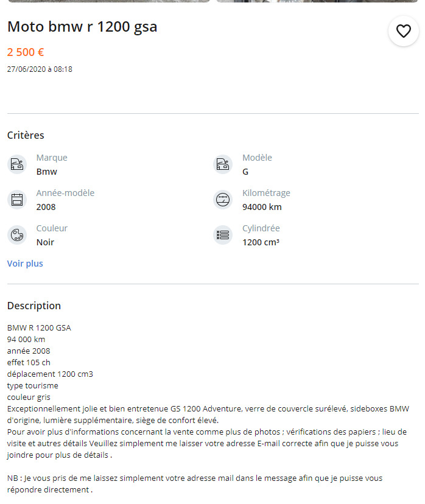
Task: Click the Noir color value
Action: tap(45, 242)
